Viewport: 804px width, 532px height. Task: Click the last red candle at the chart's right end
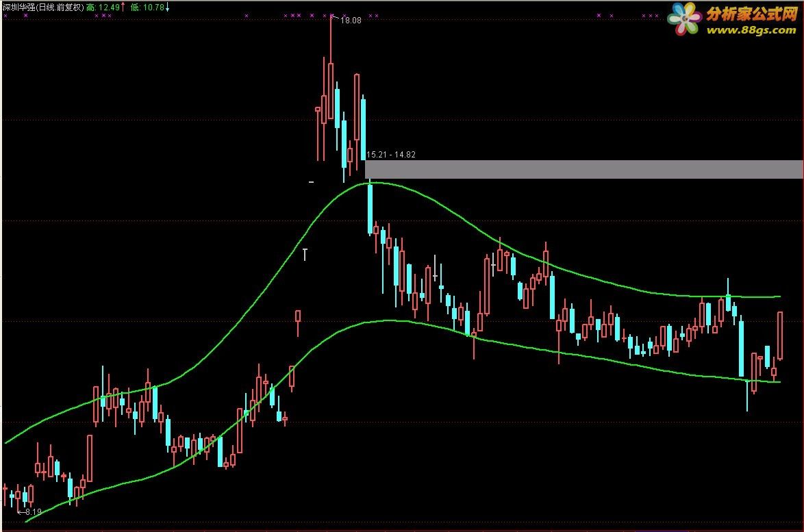[x=780, y=335]
